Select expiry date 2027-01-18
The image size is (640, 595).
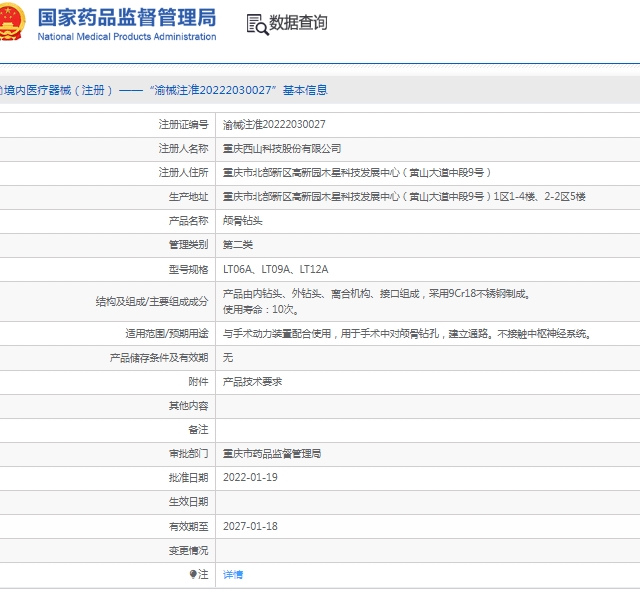[x=250, y=526]
